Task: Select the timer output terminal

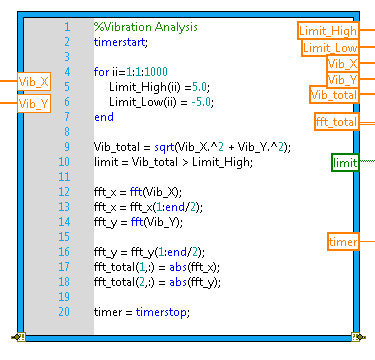Action: click(343, 241)
